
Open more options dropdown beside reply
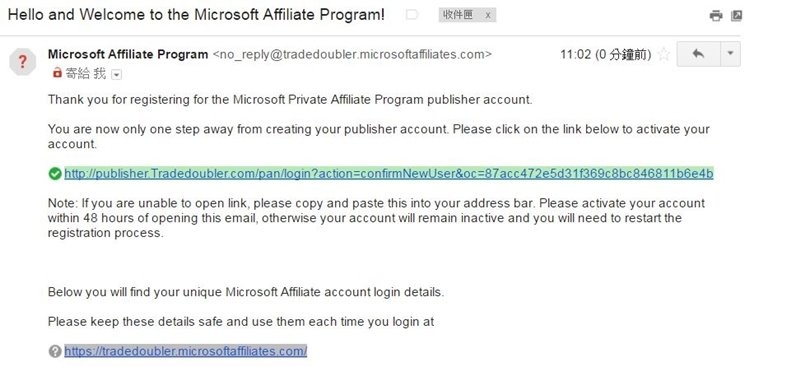click(731, 54)
